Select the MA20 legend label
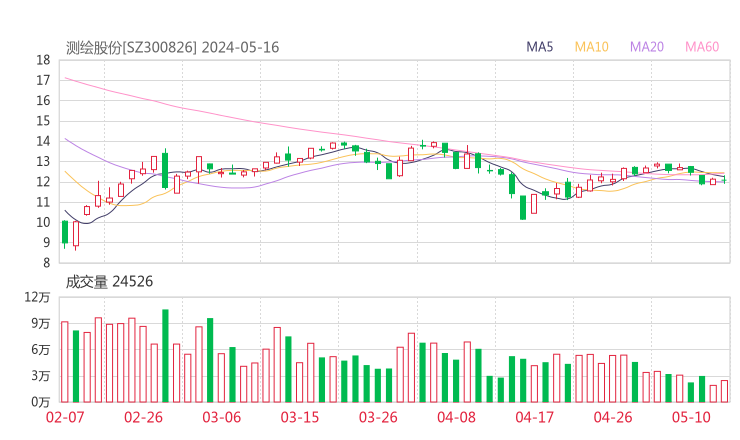740x440 pixels. pyautogui.click(x=647, y=47)
